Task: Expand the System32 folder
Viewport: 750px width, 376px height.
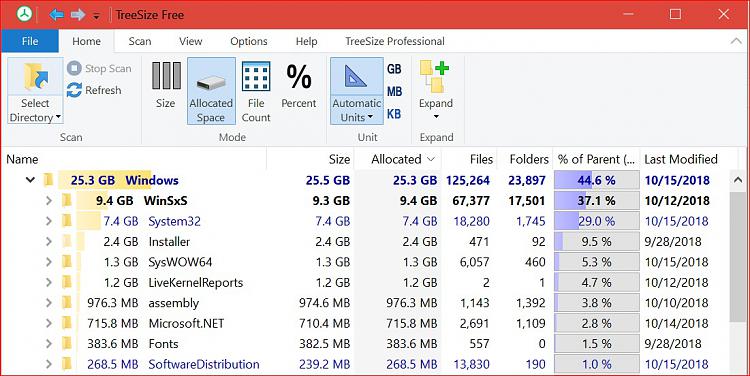Action: [48, 221]
